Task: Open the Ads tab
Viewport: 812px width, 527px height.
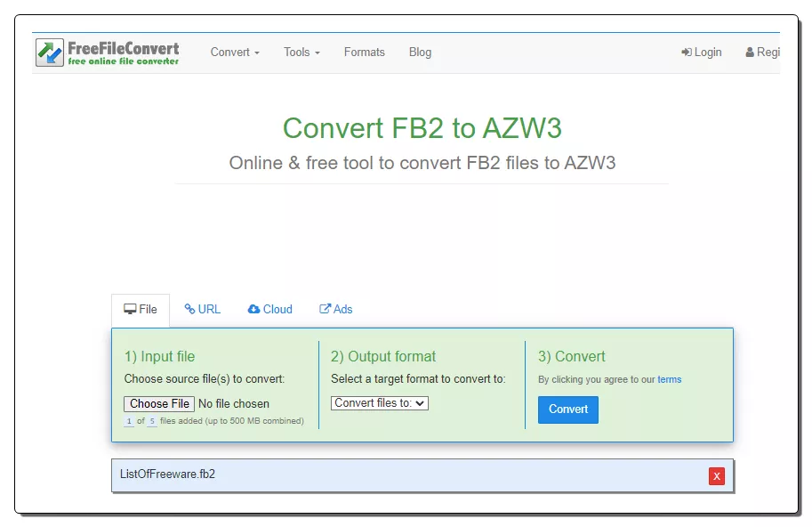Action: (335, 310)
